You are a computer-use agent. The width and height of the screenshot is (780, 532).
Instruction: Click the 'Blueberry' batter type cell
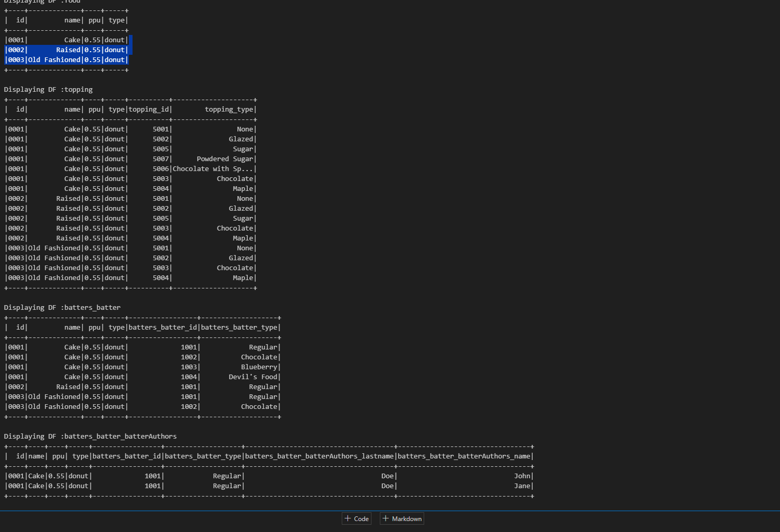pyautogui.click(x=259, y=367)
